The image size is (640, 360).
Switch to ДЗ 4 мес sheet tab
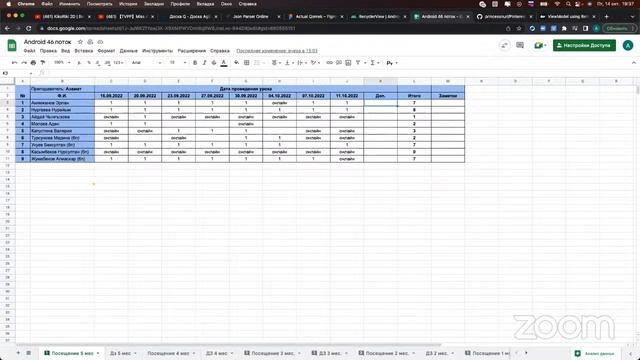[x=216, y=353]
